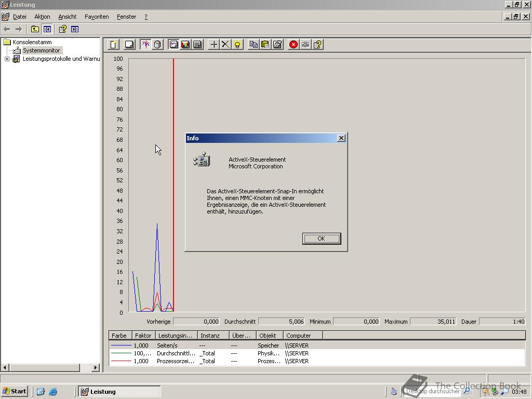
Task: Click the Objekt column header
Action: pos(270,336)
